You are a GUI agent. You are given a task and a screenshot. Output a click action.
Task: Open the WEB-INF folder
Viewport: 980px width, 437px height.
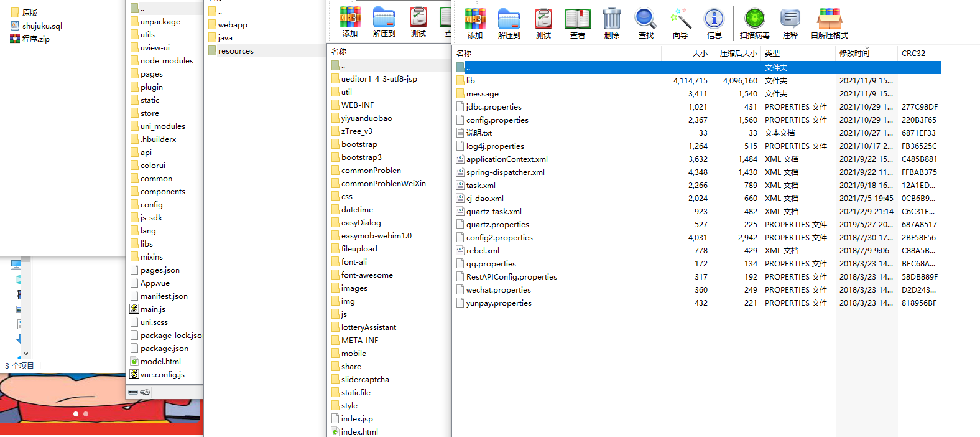coord(358,105)
